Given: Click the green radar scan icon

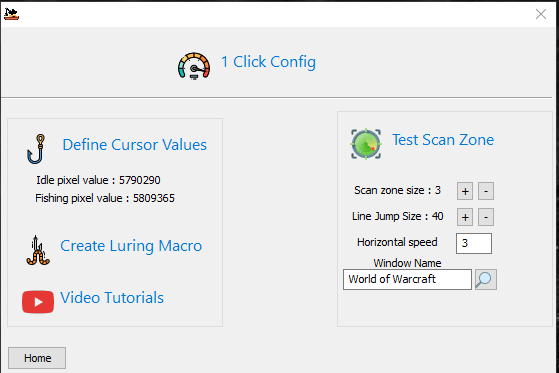Looking at the screenshot, I should (x=366, y=144).
